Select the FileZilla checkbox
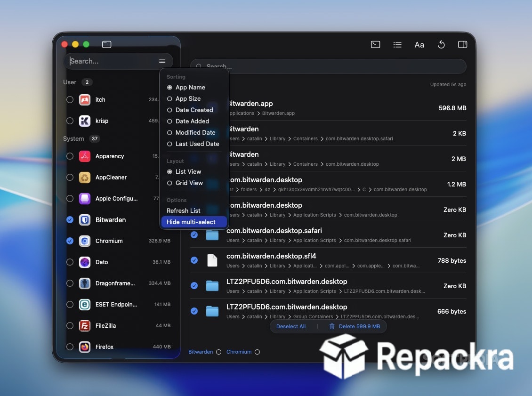The image size is (532, 396). pyautogui.click(x=70, y=326)
